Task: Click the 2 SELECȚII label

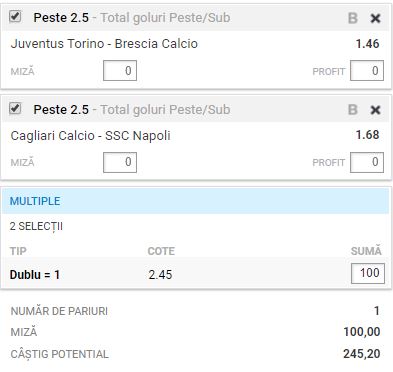Action: (x=36, y=226)
